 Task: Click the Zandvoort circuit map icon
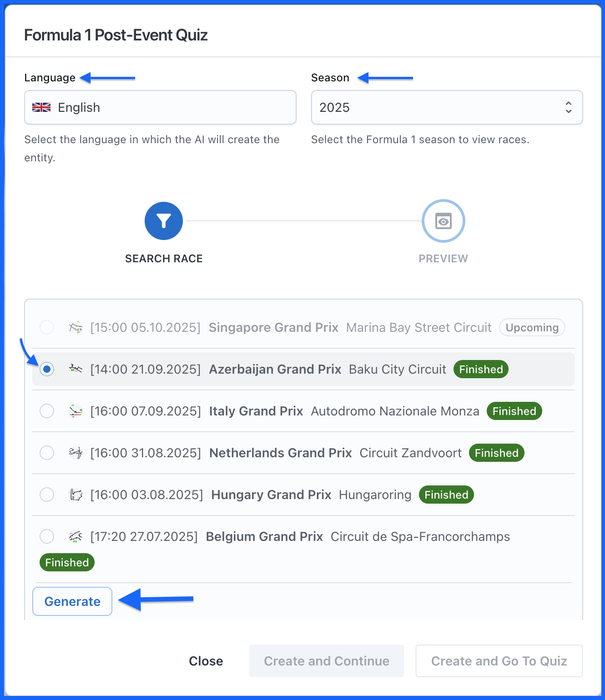[76, 453]
